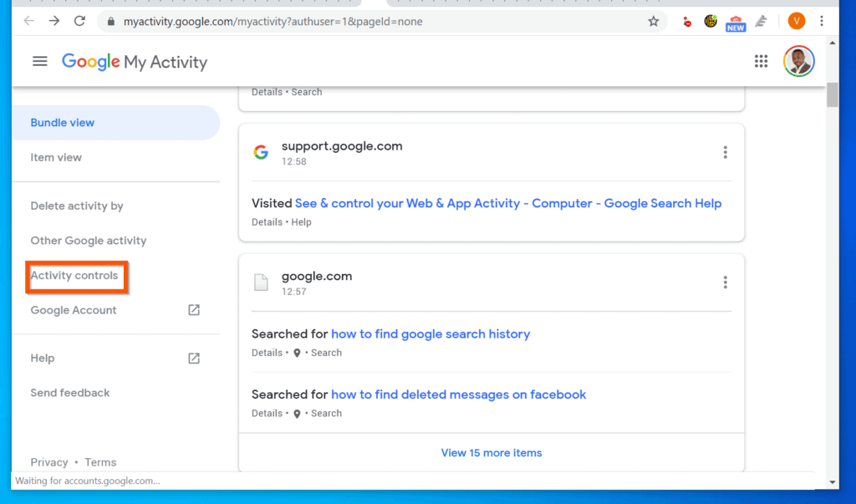Viewport: 856px width, 504px height.
Task: Open Delete activity by
Action: point(77,206)
